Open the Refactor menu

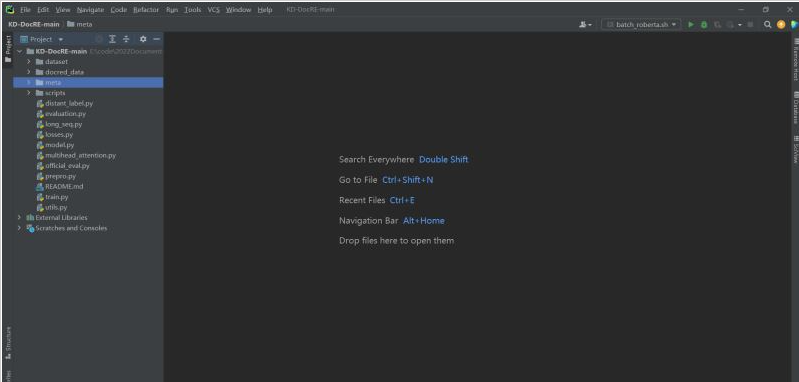146,10
